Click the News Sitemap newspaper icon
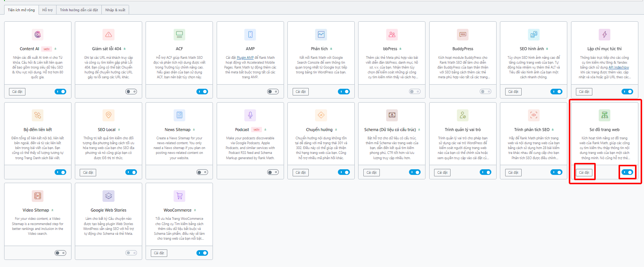 (x=179, y=115)
